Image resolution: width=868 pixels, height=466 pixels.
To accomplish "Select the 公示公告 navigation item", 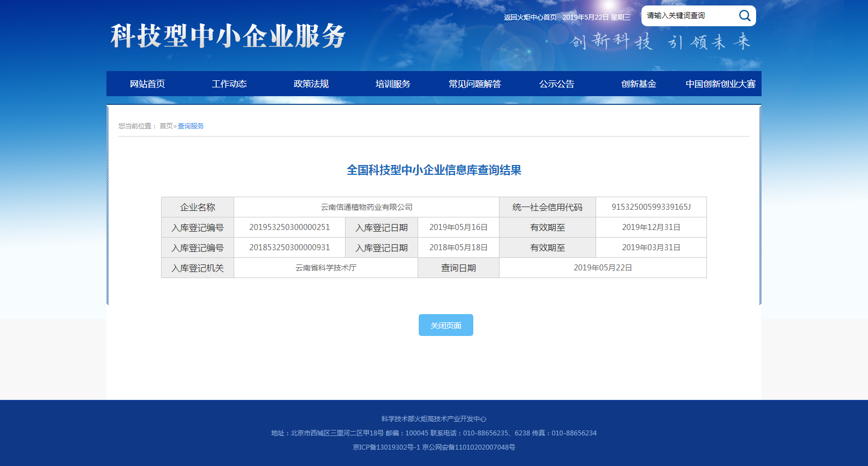I will point(557,84).
